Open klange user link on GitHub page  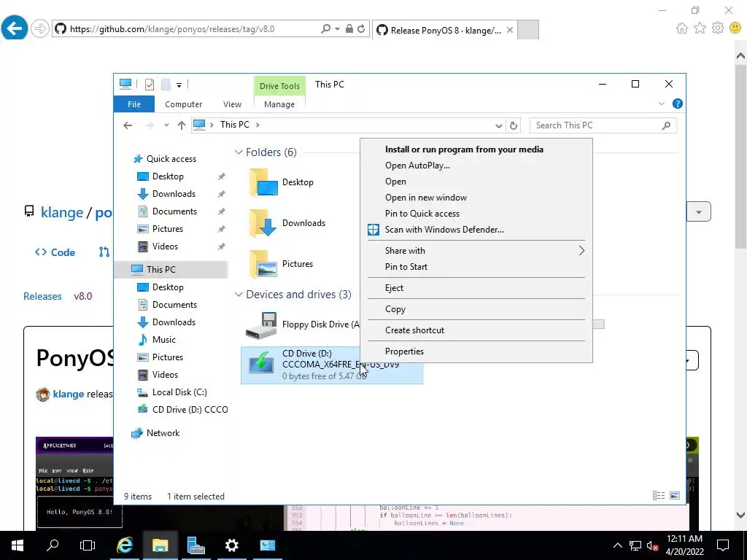pyautogui.click(x=62, y=212)
